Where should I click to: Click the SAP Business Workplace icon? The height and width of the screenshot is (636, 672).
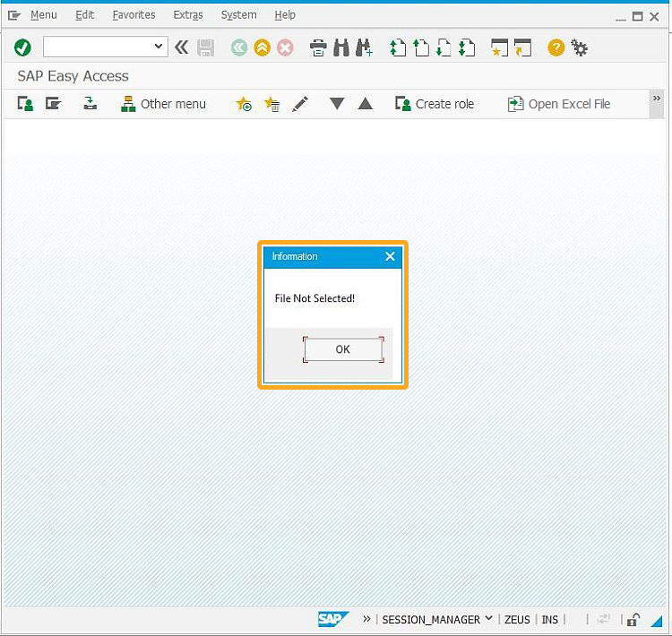tap(90, 103)
